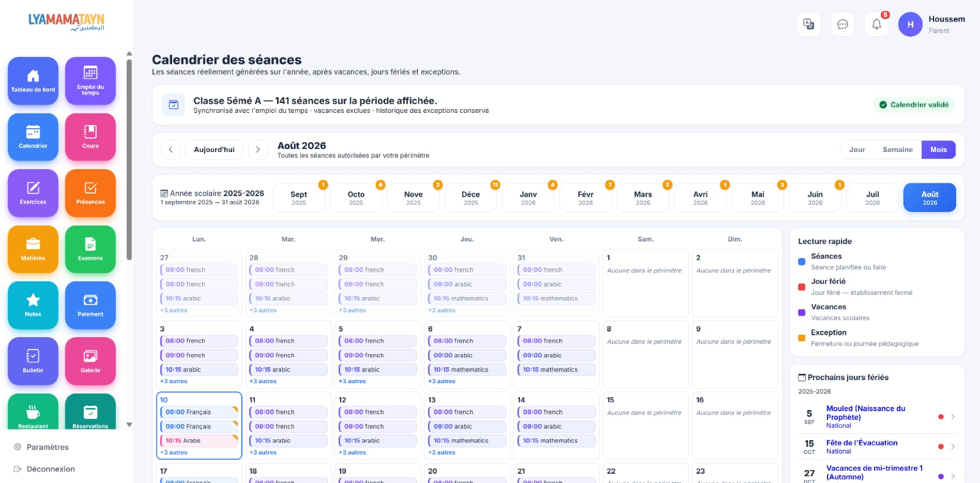Open the Exercices sidebar tile

pyautogui.click(x=33, y=193)
